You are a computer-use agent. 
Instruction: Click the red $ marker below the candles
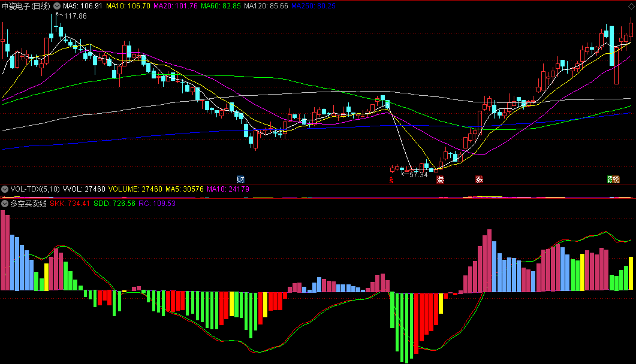click(391, 180)
